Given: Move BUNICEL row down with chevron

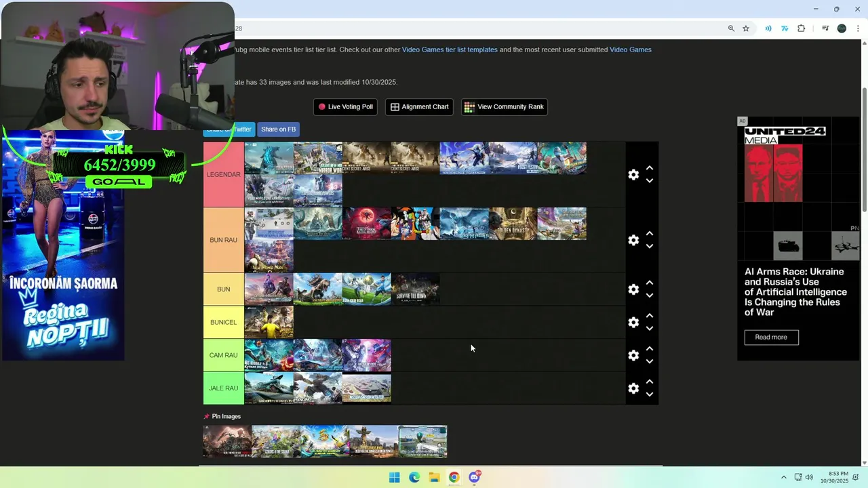Looking at the screenshot, I should tap(650, 329).
